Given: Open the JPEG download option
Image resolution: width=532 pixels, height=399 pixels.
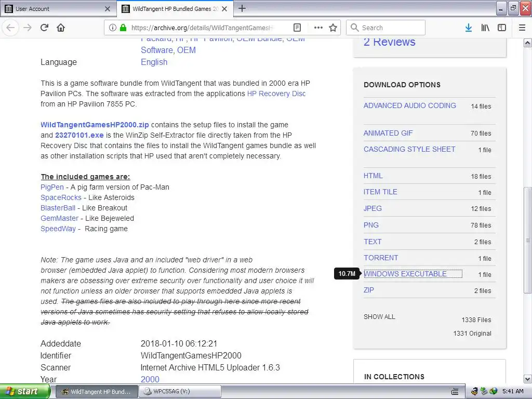Looking at the screenshot, I should click(373, 208).
